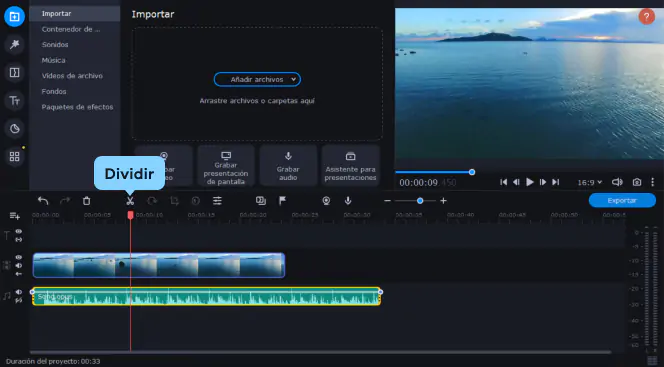
Task: Click the red playhead marker on the ruler
Action: [x=130, y=215]
